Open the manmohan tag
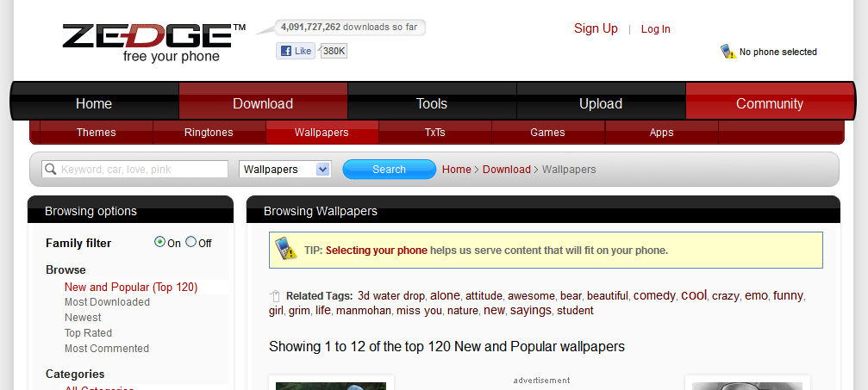The height and width of the screenshot is (390, 868). [x=364, y=310]
